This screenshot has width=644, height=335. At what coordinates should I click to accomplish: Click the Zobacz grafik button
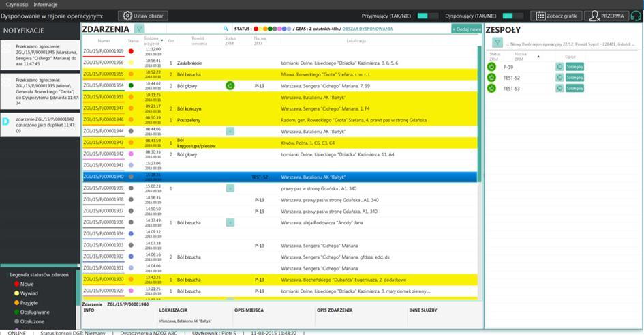click(556, 16)
